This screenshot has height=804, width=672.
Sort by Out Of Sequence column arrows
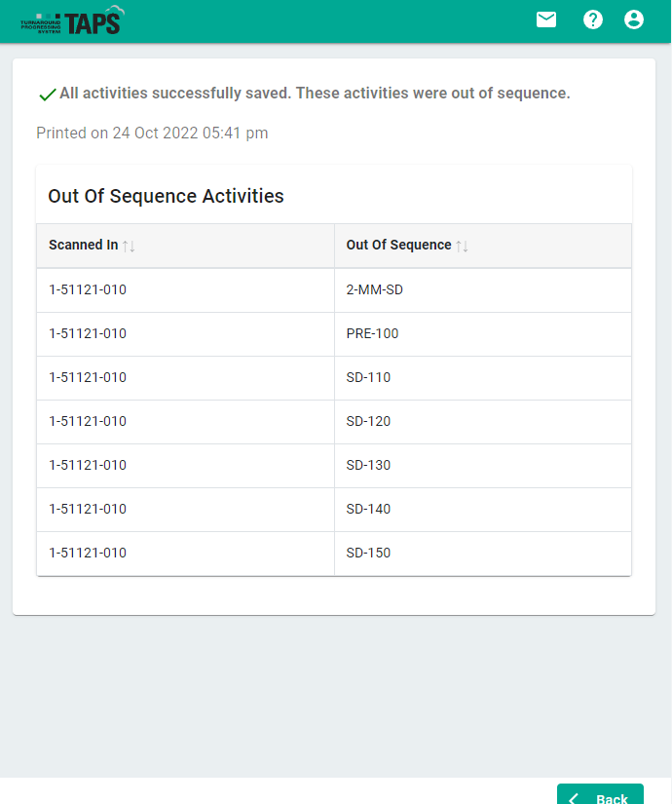[463, 247]
